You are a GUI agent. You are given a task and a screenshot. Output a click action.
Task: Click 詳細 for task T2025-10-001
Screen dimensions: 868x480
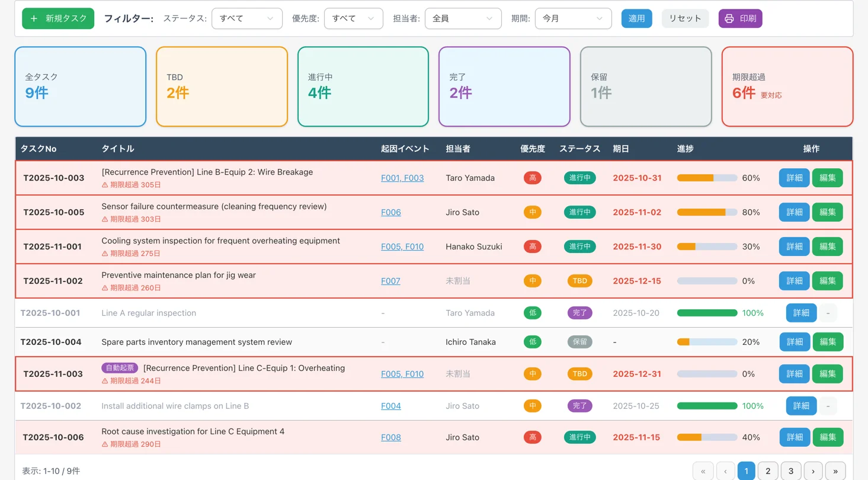[x=801, y=313]
